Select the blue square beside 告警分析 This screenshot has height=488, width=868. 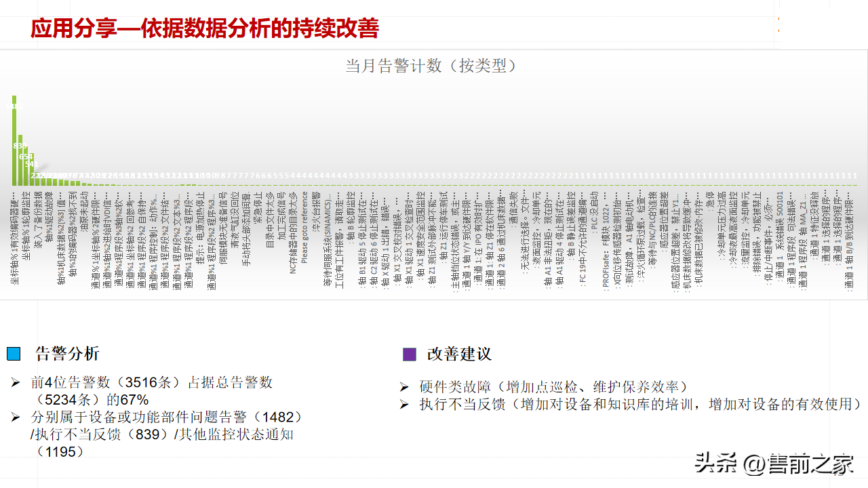[14, 354]
